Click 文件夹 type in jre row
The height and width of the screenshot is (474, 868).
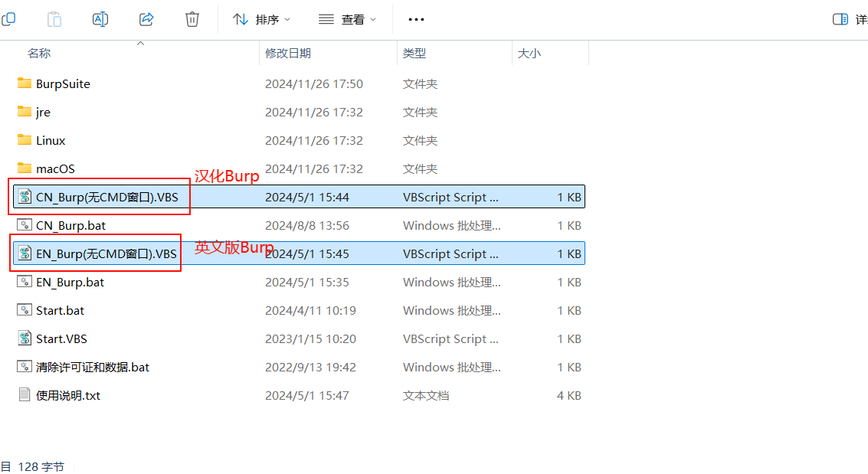pos(420,113)
